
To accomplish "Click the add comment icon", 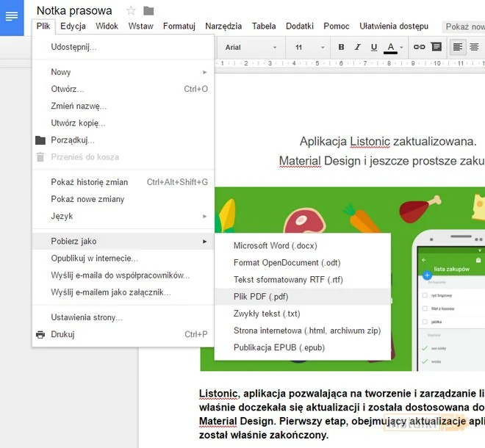I will [436, 47].
